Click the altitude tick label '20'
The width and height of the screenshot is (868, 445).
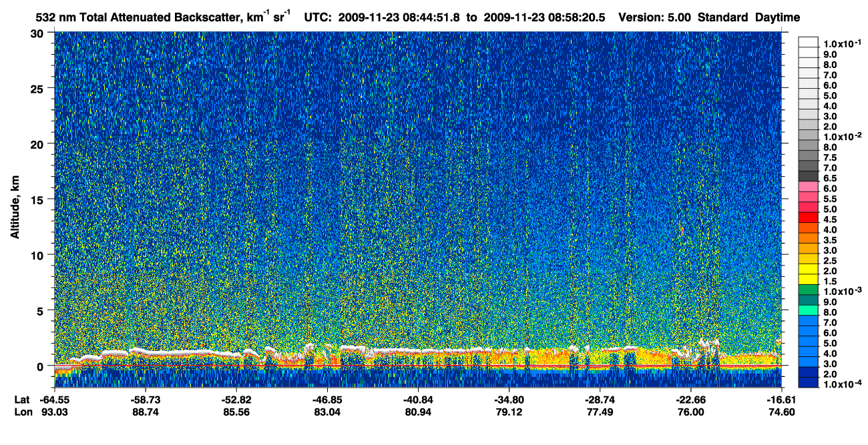[38, 144]
